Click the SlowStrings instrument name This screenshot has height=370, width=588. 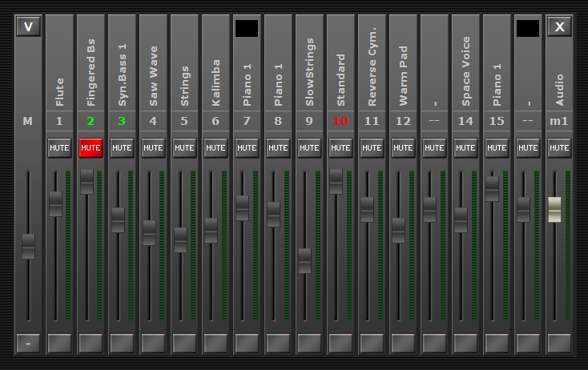point(309,72)
